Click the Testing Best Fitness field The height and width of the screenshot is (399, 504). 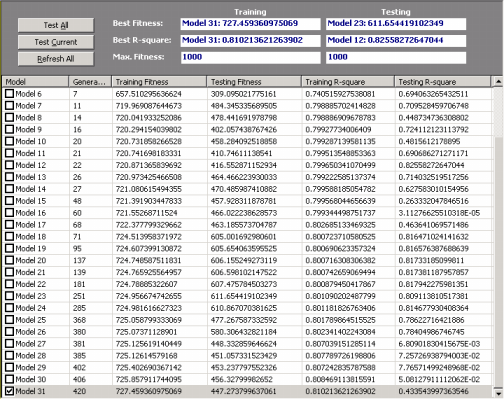pyautogui.click(x=396, y=24)
